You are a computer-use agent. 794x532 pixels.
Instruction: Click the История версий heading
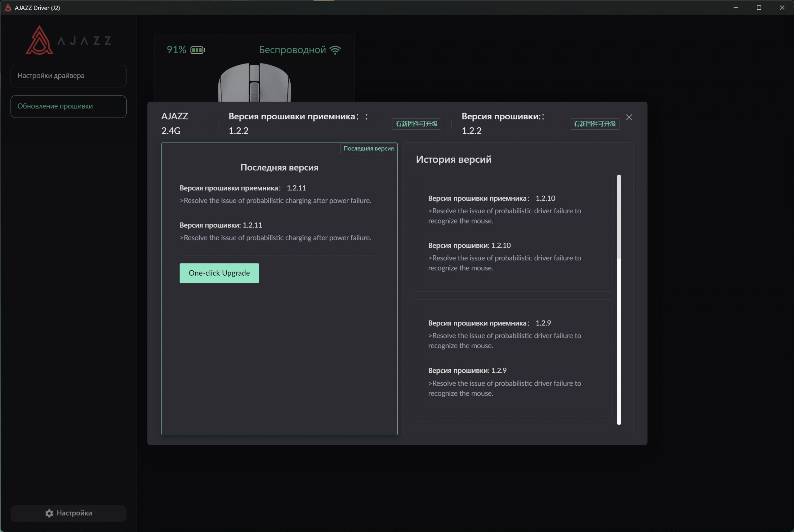coord(453,159)
